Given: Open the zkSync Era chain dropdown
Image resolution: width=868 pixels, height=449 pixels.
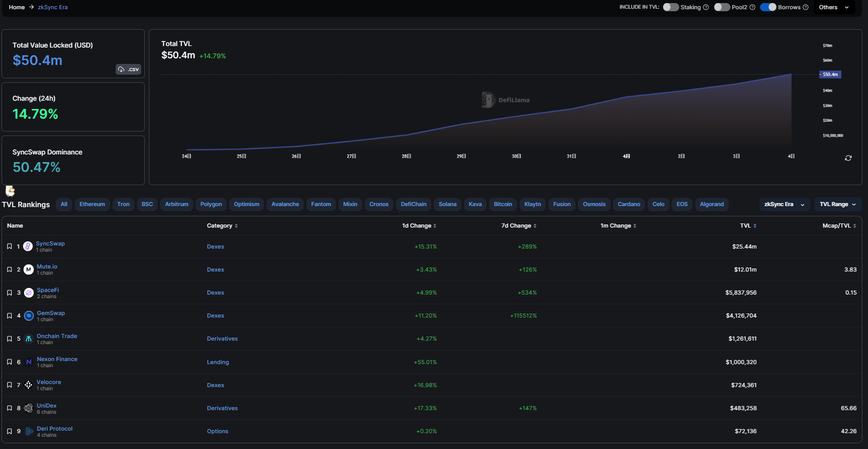Looking at the screenshot, I should tap(785, 205).
